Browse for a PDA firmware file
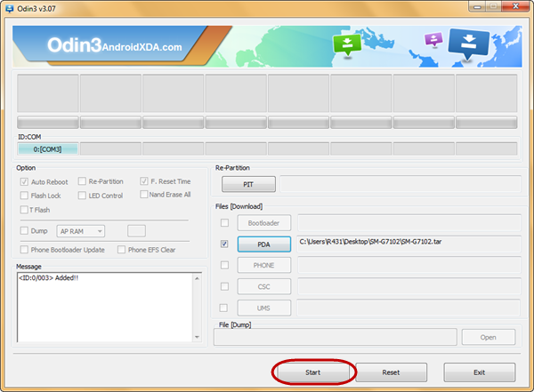The height and width of the screenshot is (392, 534). click(264, 244)
